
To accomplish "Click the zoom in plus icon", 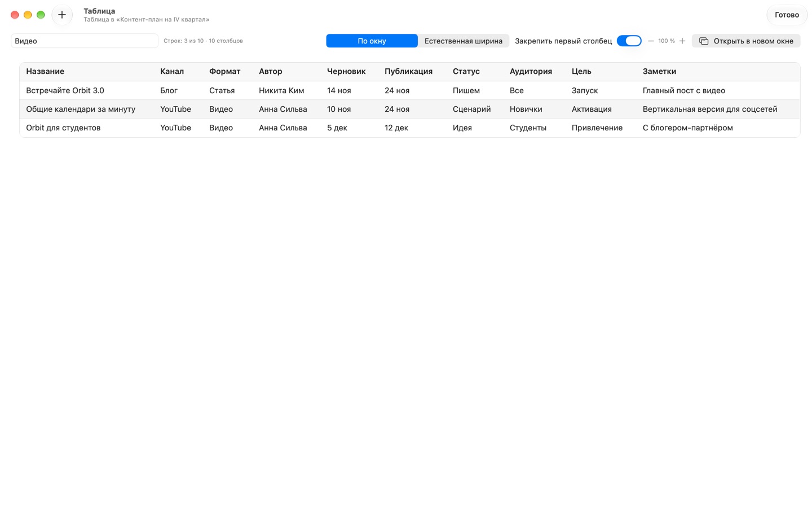I will (x=682, y=41).
